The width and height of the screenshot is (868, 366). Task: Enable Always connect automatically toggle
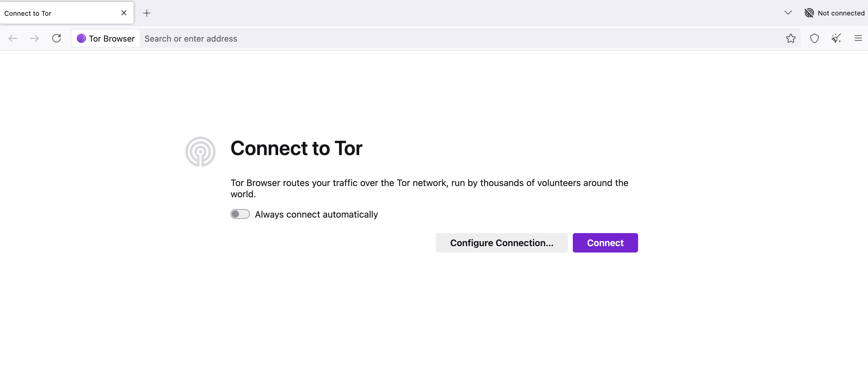click(x=240, y=214)
